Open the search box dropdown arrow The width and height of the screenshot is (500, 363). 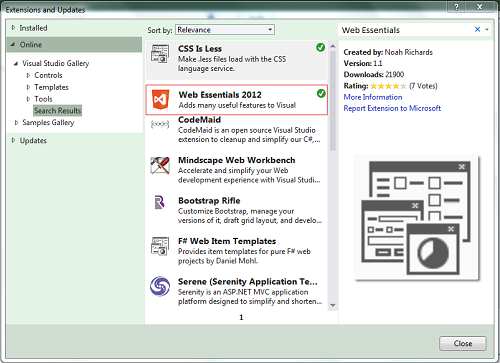click(x=487, y=30)
